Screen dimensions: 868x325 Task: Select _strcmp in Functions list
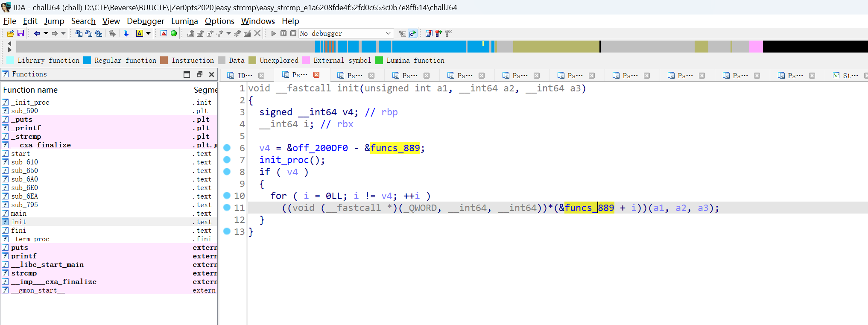click(26, 137)
